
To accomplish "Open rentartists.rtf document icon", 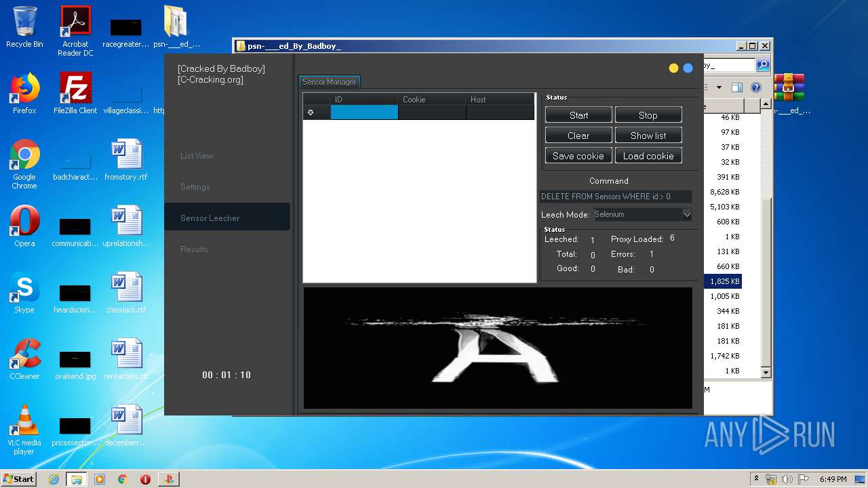I will pyautogui.click(x=126, y=359).
